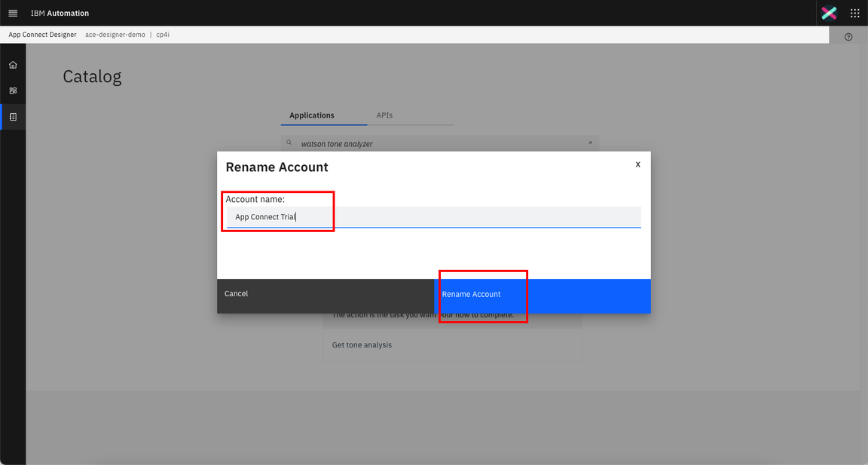Click the Rename Account dialog title

pyautogui.click(x=277, y=167)
